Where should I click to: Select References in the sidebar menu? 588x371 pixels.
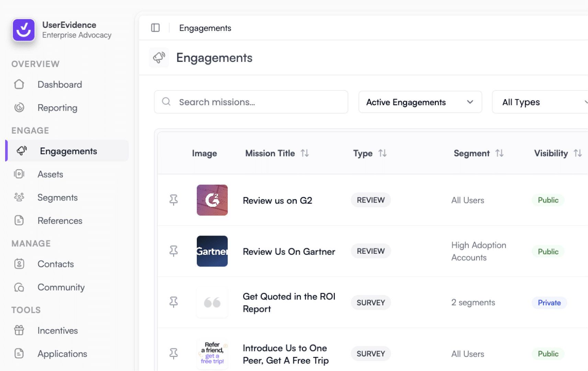pyautogui.click(x=60, y=221)
